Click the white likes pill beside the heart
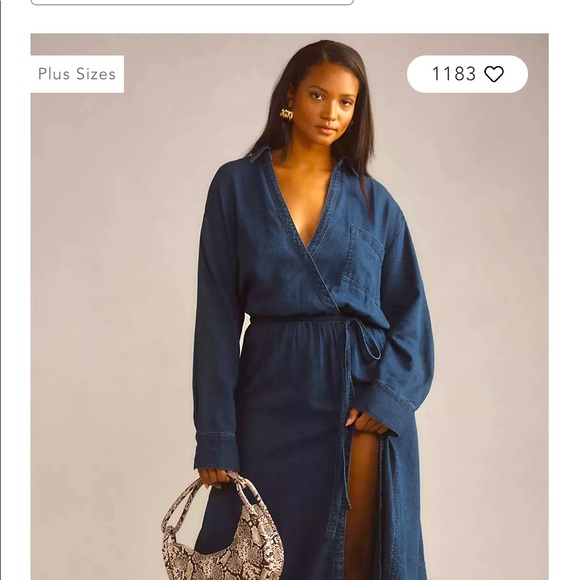 467,74
